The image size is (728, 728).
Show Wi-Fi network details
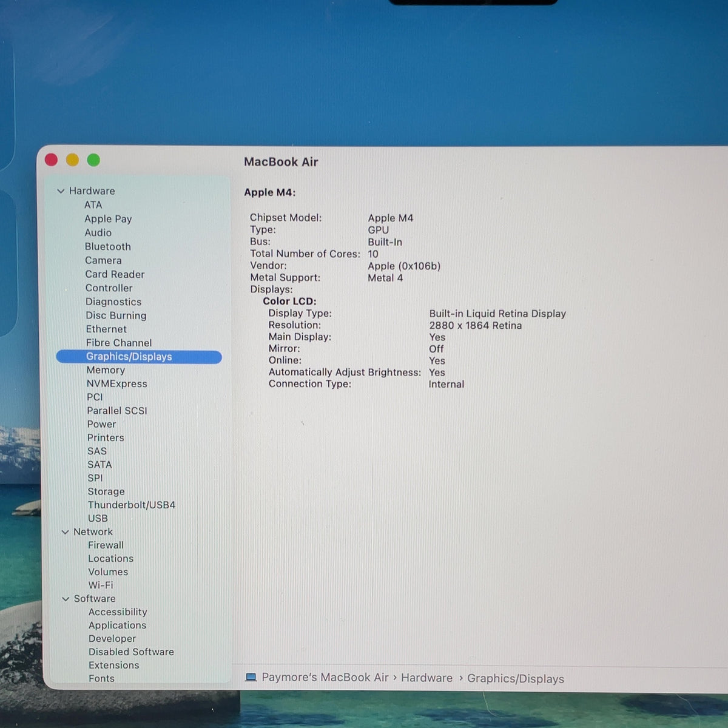[x=101, y=585]
